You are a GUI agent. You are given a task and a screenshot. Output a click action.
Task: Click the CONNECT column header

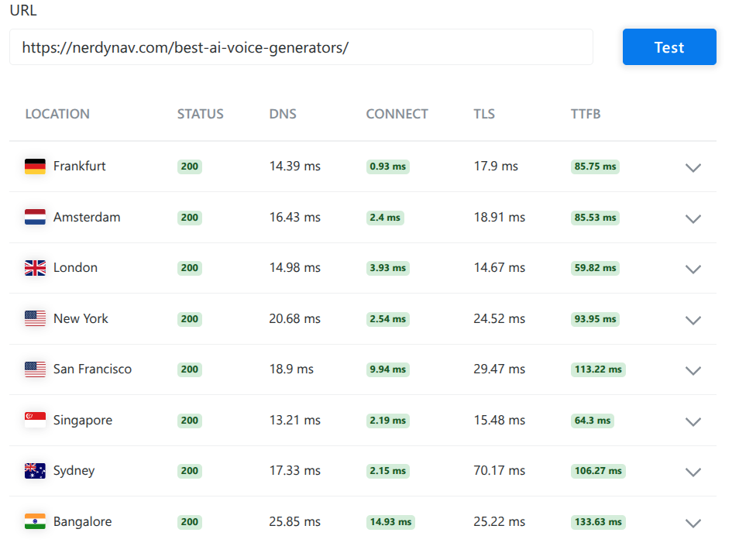click(397, 114)
